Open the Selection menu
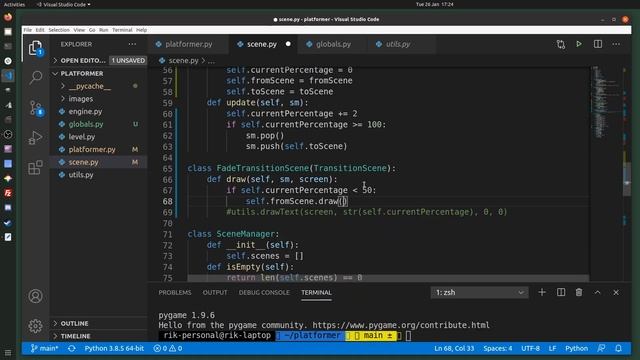Image resolution: width=640 pixels, height=360 pixels. (59, 30)
